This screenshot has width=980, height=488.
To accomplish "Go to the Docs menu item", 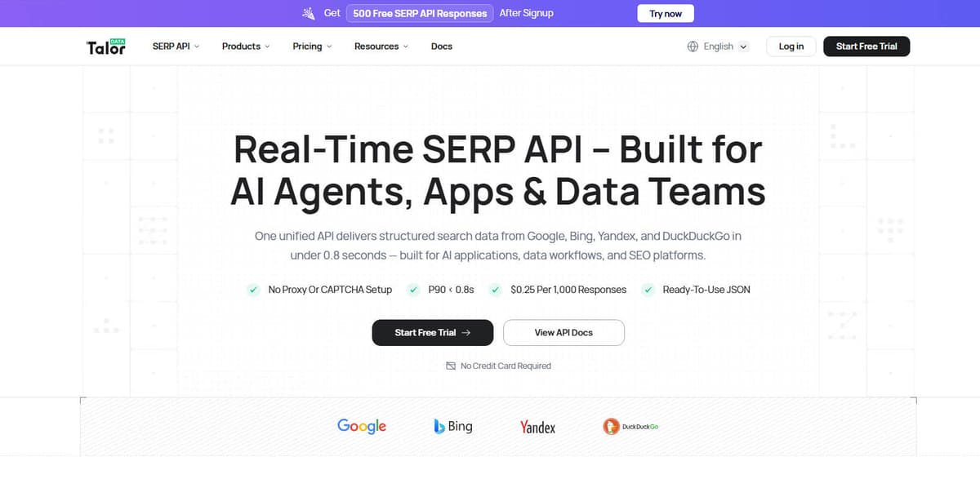I will [x=442, y=47].
